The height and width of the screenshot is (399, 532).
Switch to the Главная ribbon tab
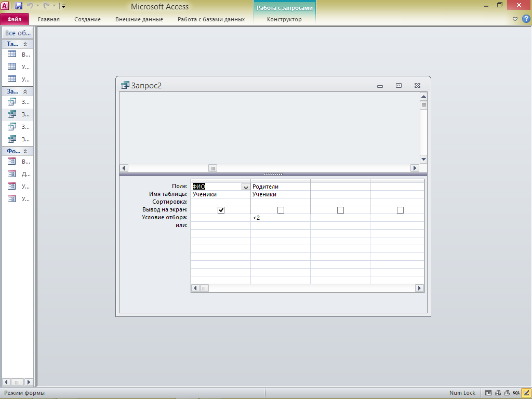pyautogui.click(x=48, y=19)
